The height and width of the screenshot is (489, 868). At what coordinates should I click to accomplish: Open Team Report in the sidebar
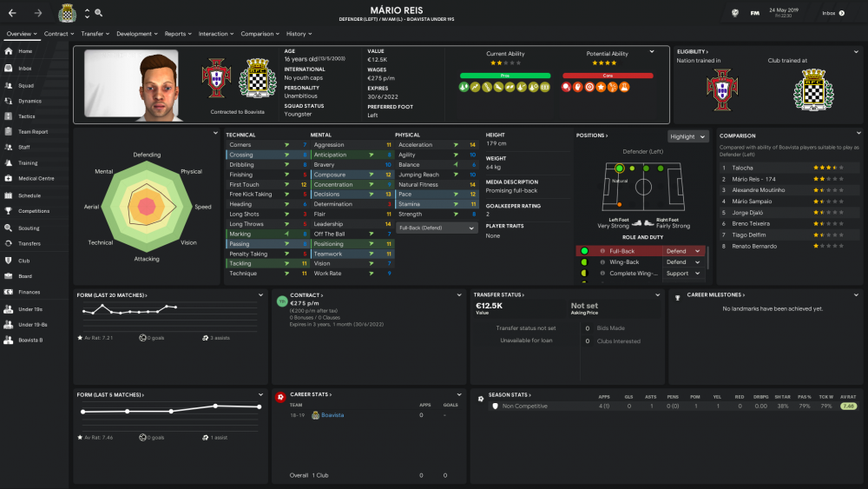pyautogui.click(x=35, y=132)
